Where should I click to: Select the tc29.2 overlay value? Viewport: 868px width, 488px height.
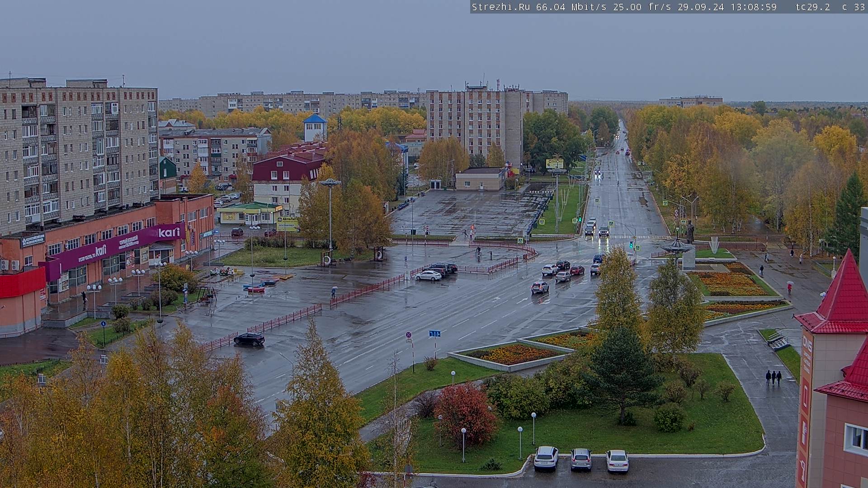(812, 7)
